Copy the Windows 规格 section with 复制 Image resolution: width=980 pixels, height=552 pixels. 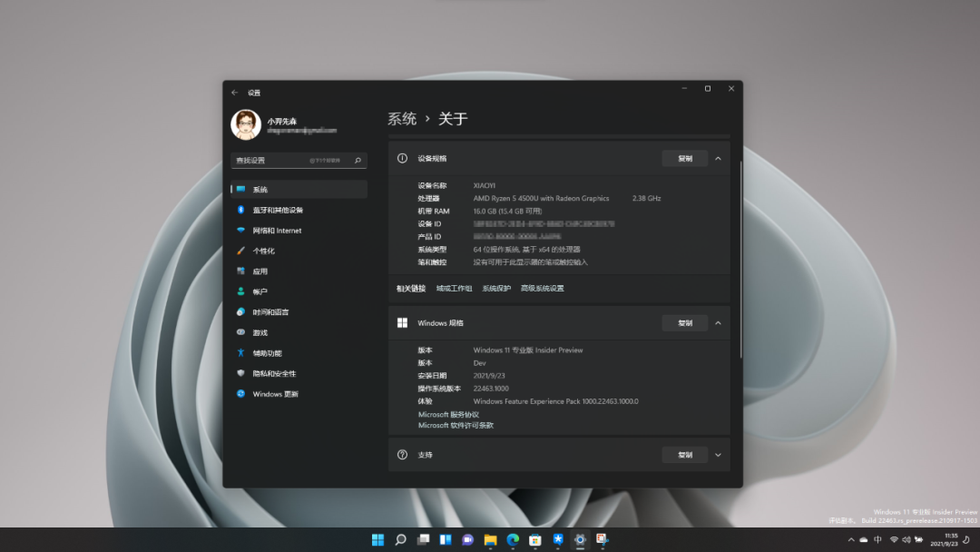[x=685, y=323]
